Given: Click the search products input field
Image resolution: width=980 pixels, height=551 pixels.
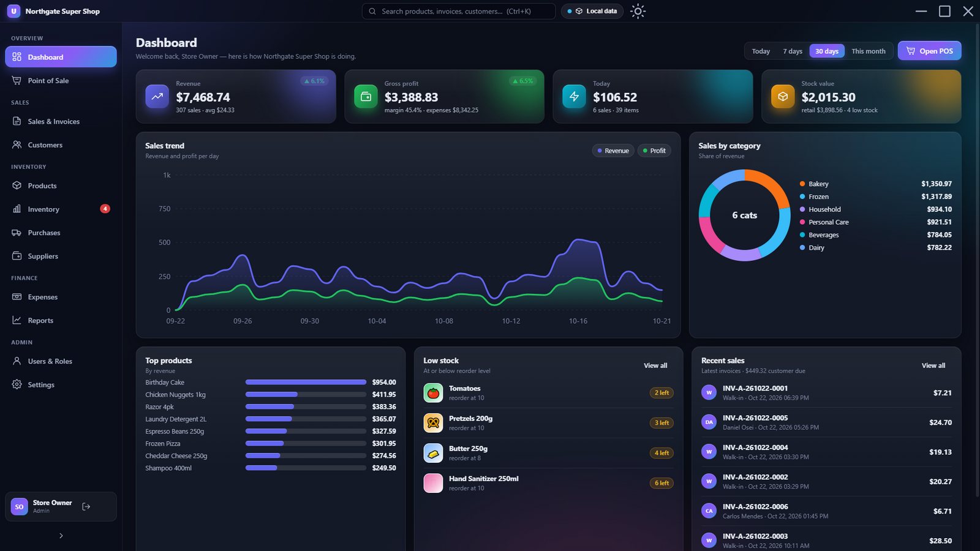Looking at the screenshot, I should 459,11.
